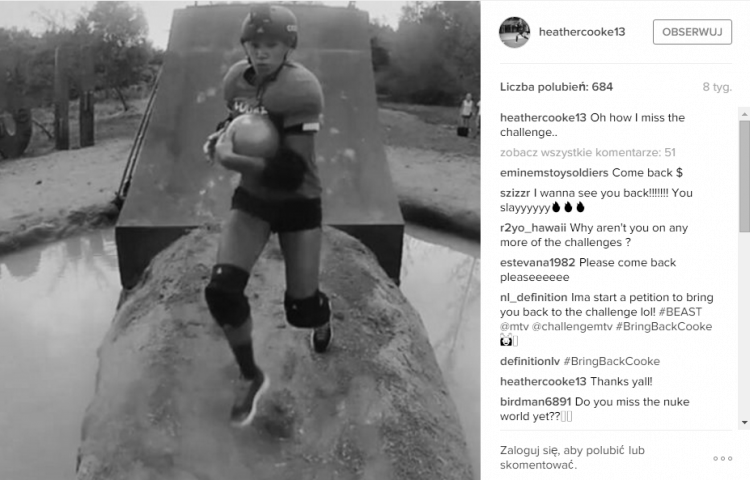Viewport: 750px width, 480px height.
Task: Click the post photo of helmeted runner
Action: (x=240, y=240)
